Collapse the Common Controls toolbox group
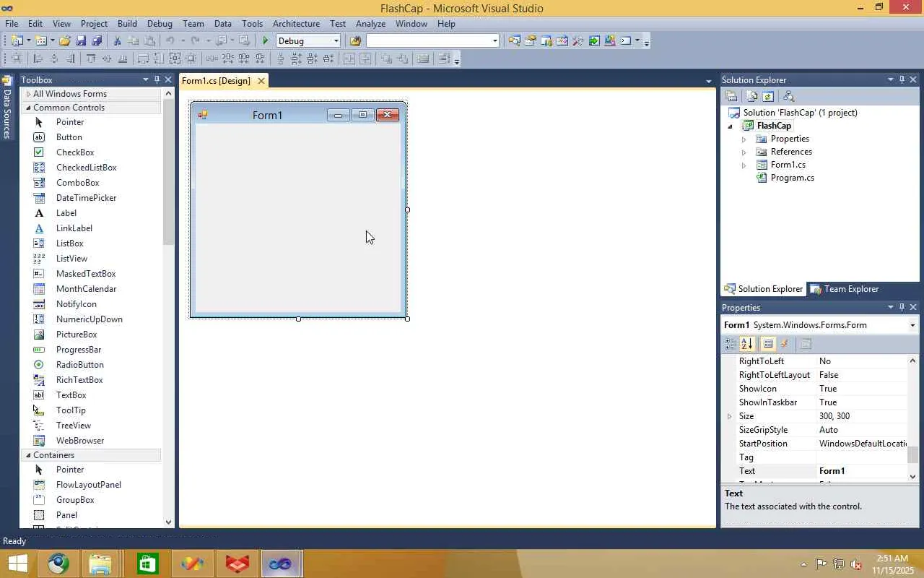 click(x=28, y=108)
